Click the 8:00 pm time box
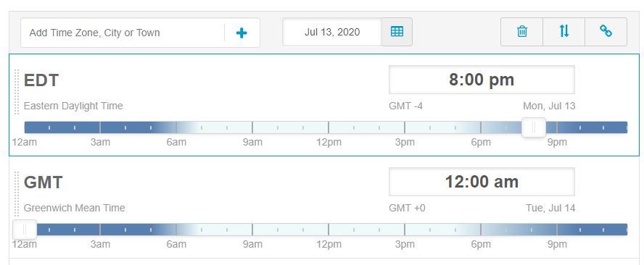Image resolution: width=644 pixels, height=265 pixels. point(482,80)
